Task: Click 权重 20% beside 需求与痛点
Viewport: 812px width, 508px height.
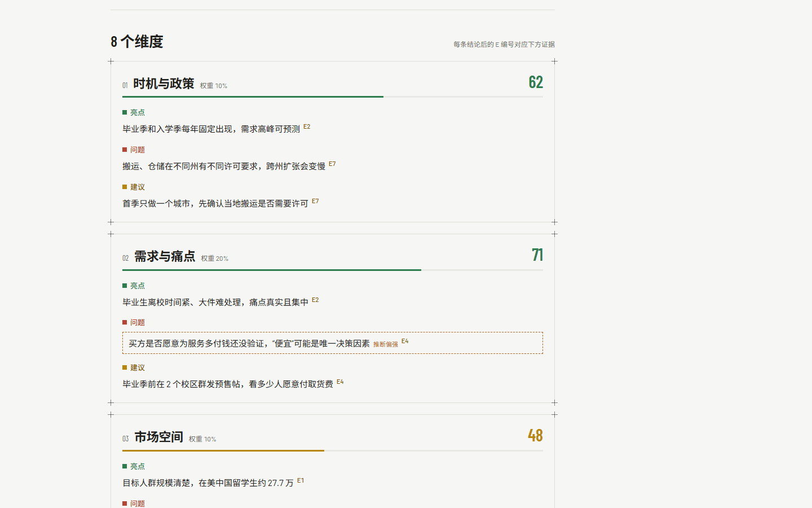Action: pyautogui.click(x=215, y=259)
